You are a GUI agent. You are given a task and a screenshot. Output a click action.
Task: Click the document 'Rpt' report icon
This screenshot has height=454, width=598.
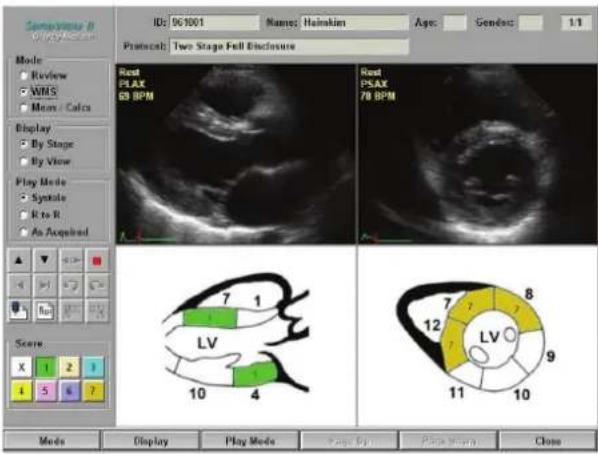pyautogui.click(x=45, y=310)
